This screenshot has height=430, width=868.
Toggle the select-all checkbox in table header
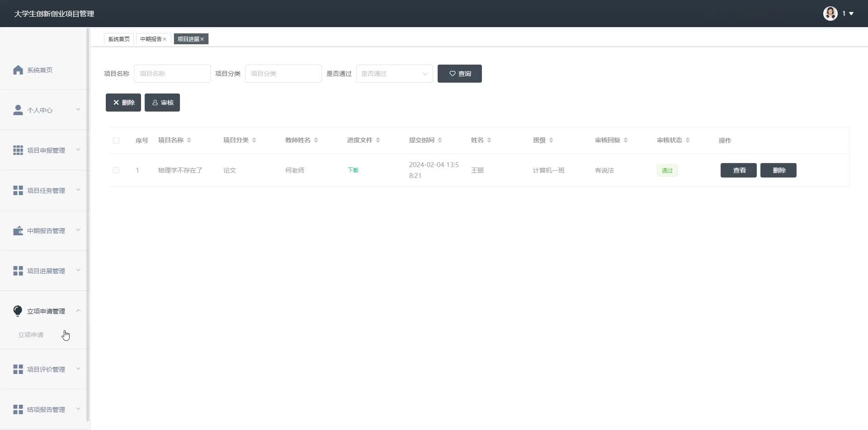click(116, 140)
